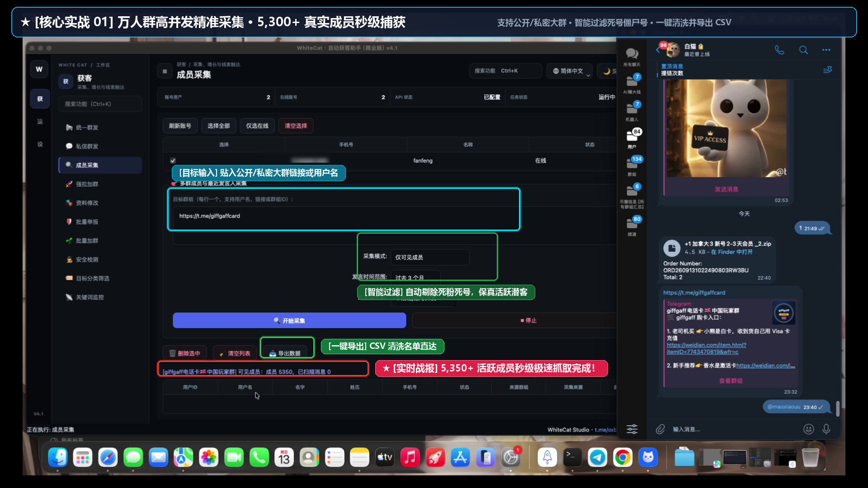Click the W logo in WhiteCat rail
The height and width of the screenshot is (488, 868).
39,69
